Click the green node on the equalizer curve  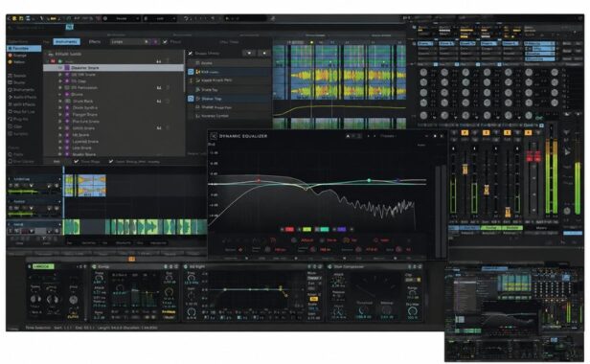(x=369, y=181)
